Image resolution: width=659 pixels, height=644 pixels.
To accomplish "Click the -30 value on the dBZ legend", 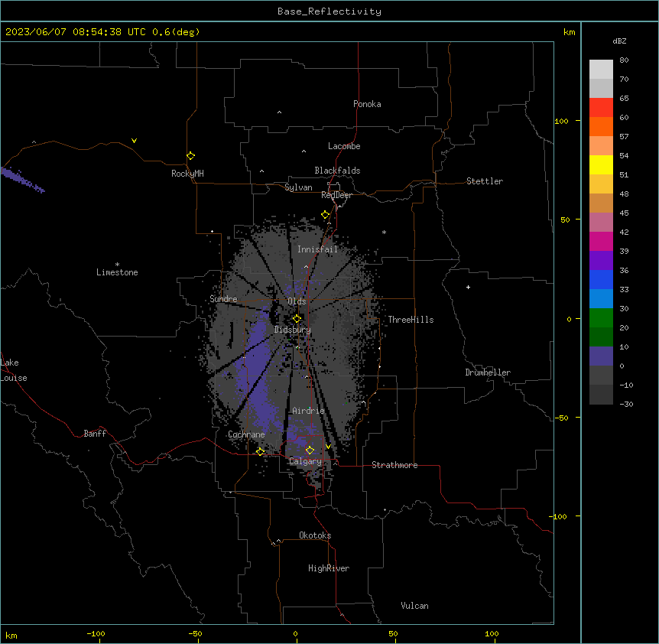I will point(626,404).
